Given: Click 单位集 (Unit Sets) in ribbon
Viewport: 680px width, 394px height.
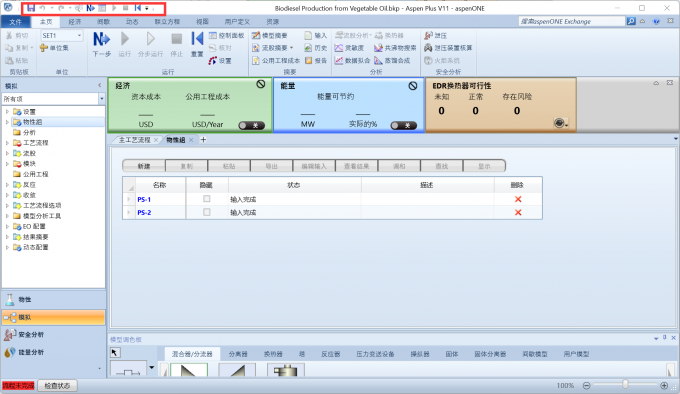Looking at the screenshot, I should pos(54,48).
